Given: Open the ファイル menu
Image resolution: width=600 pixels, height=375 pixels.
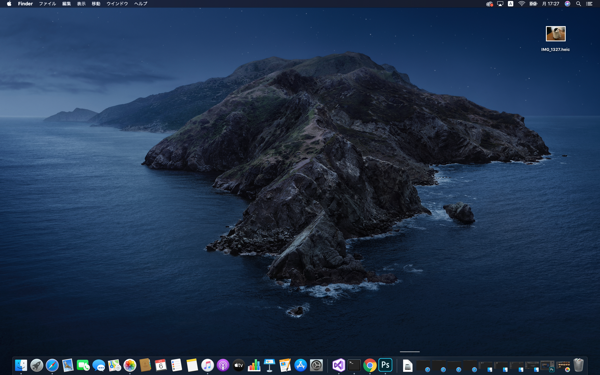Looking at the screenshot, I should point(47,3).
